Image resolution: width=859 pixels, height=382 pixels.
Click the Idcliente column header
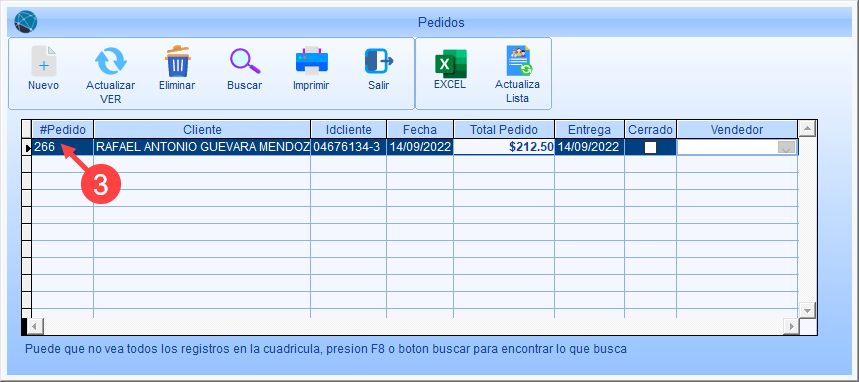[x=348, y=129]
